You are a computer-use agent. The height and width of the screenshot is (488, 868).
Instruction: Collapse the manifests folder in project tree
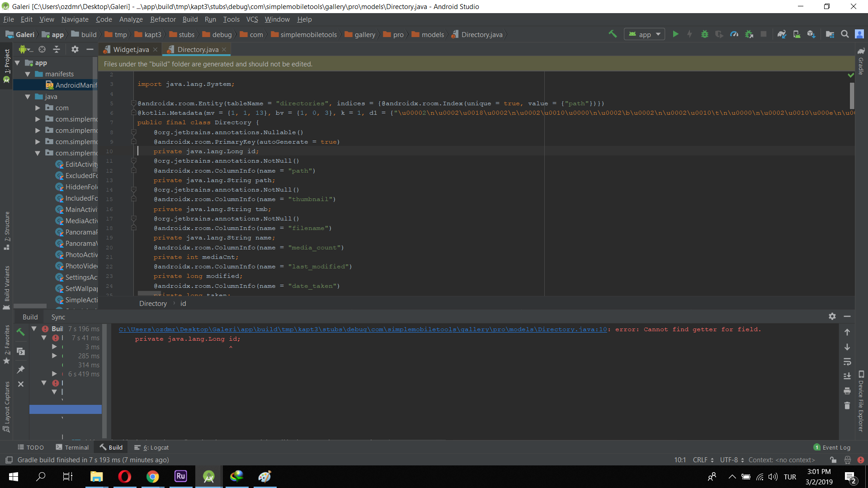click(28, 74)
